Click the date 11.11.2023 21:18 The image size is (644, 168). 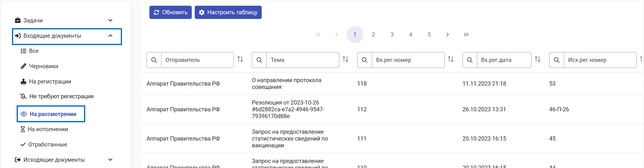(x=484, y=84)
